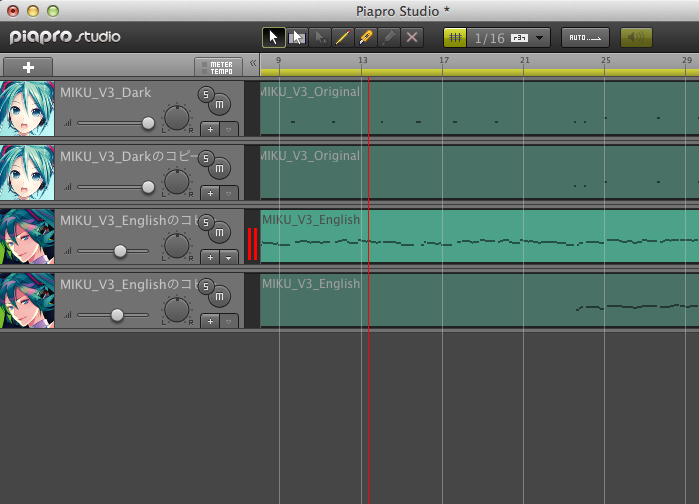Image resolution: width=699 pixels, height=504 pixels.
Task: Open the METER TEMPO panel
Action: pos(218,67)
